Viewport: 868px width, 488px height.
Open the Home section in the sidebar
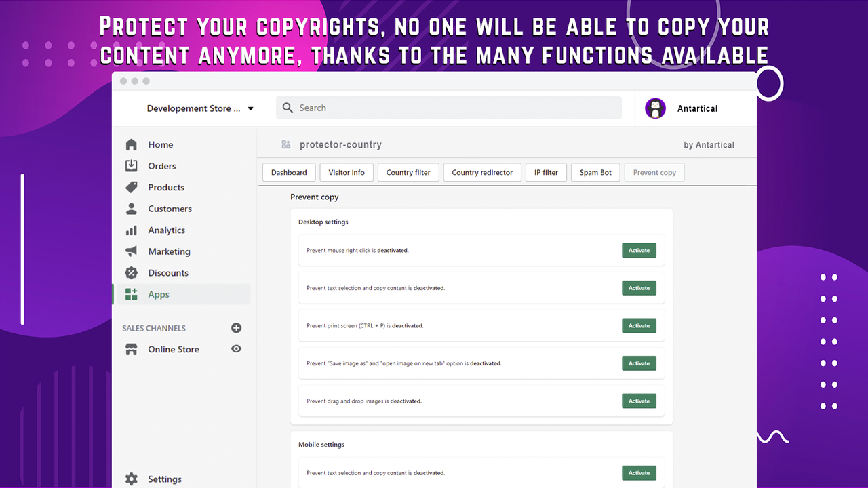tap(131, 144)
